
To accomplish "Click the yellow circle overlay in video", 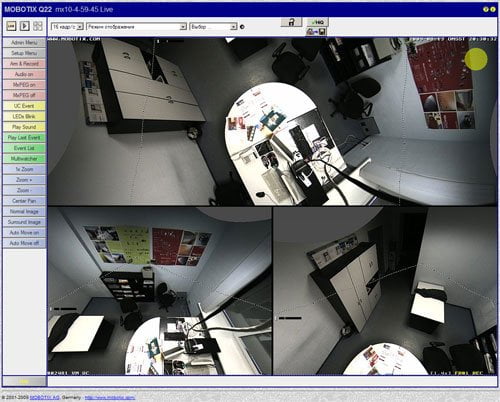I will (x=476, y=59).
